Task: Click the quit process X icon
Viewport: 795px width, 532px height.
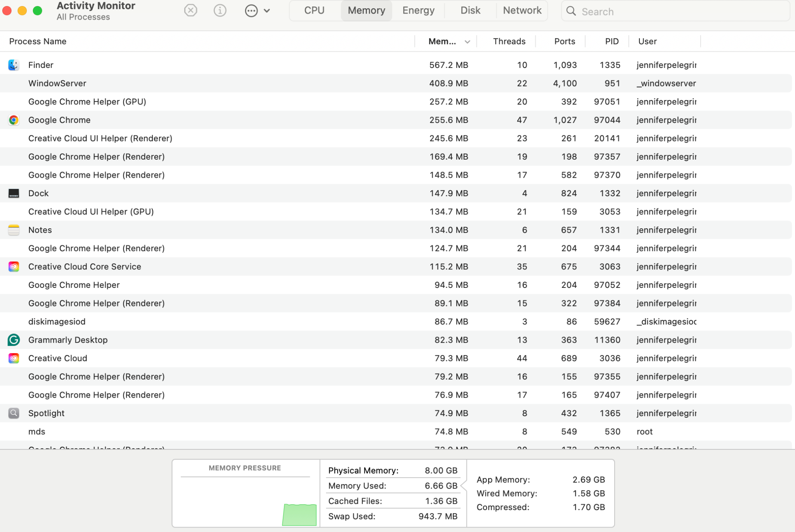Action: coord(190,10)
